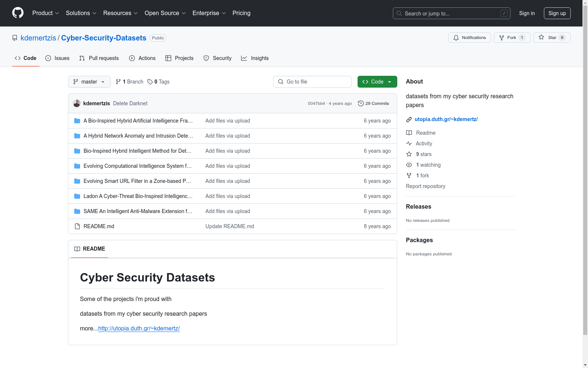Click the folder icon for Ladon A Cyber-Threat row
Viewport: 588px width, 368px height.
[77, 196]
